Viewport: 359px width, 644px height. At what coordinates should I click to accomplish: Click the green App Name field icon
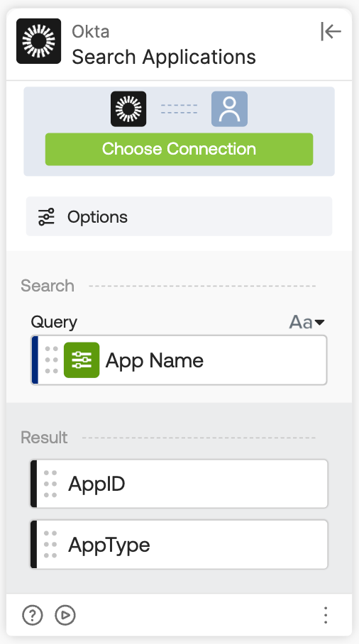click(82, 360)
